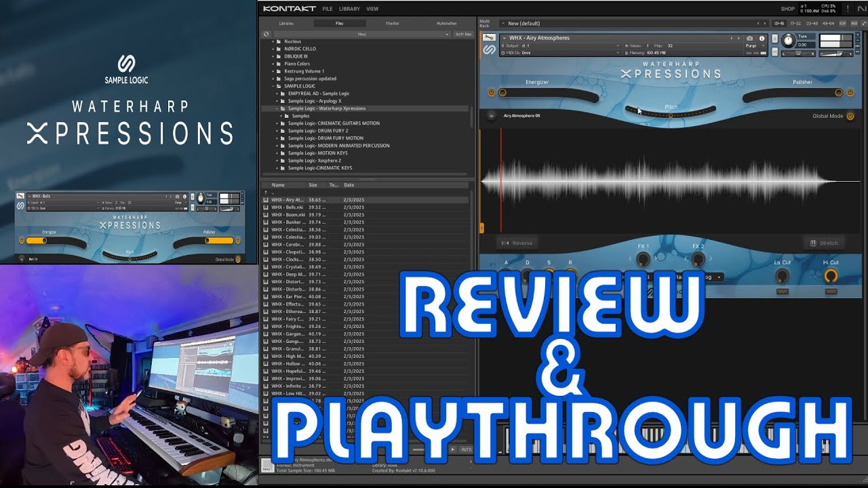Toggle the Energizer power button
This screenshot has width=868, height=488.
(x=490, y=92)
